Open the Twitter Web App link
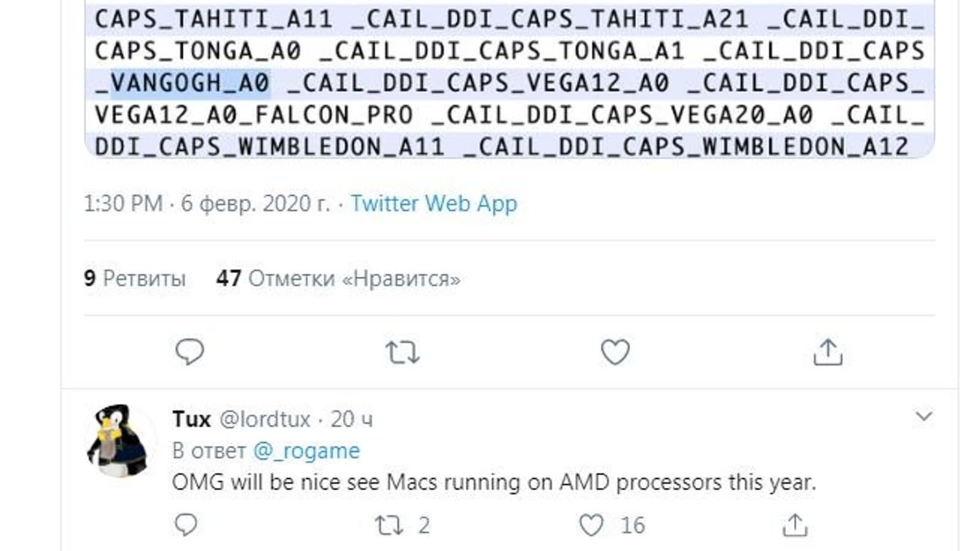 (x=434, y=203)
